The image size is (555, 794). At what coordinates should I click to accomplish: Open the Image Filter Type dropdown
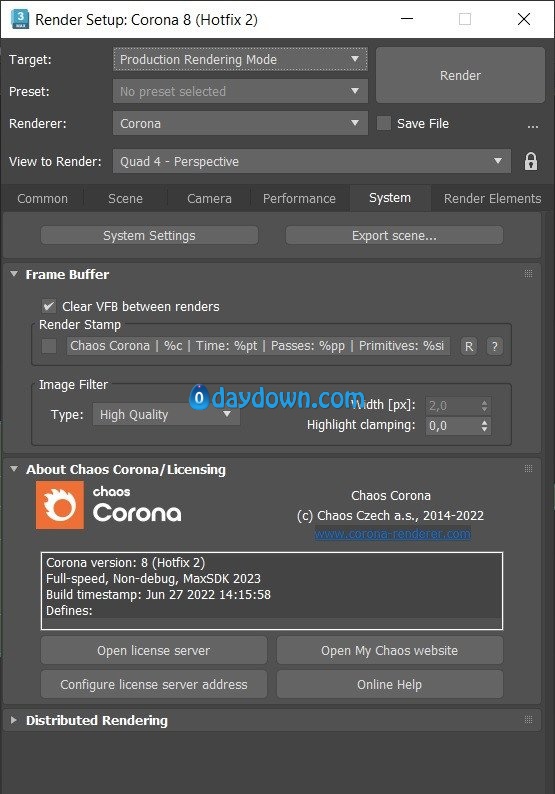166,415
